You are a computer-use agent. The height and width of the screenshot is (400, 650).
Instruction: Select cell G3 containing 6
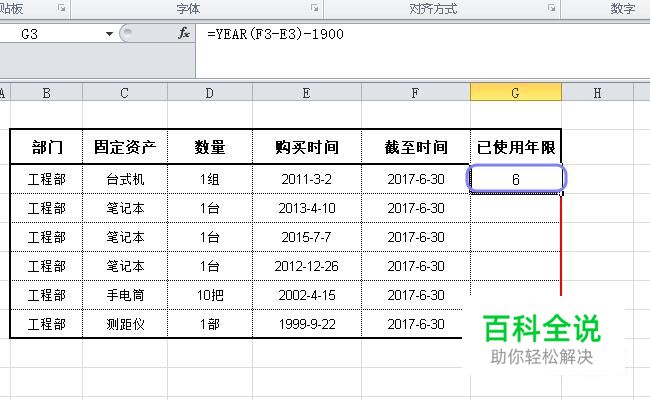point(516,179)
